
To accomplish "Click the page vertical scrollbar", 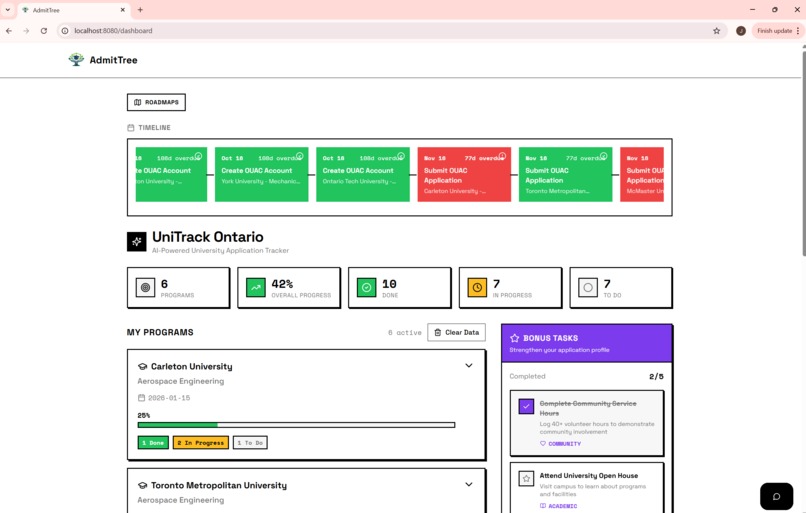I will (x=803, y=152).
